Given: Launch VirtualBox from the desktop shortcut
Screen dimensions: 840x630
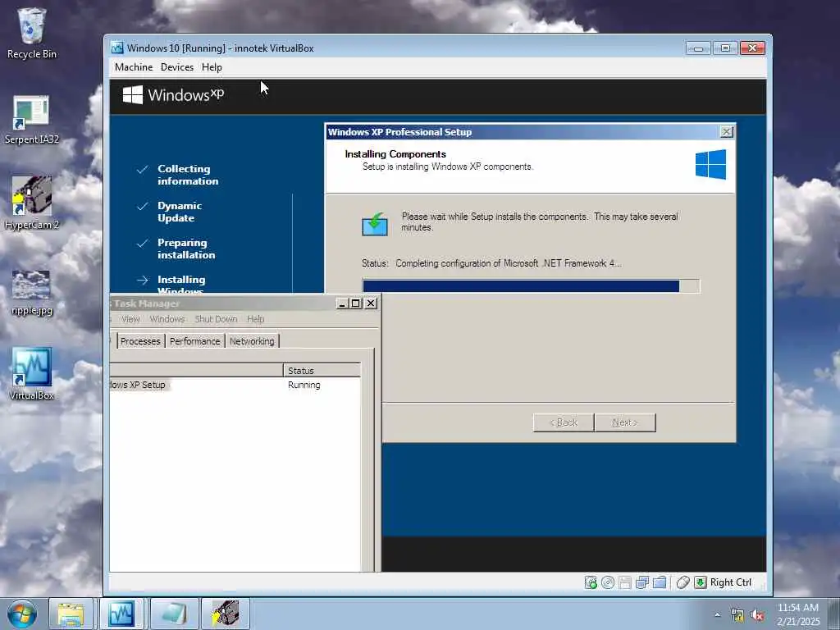Looking at the screenshot, I should coord(32,374).
